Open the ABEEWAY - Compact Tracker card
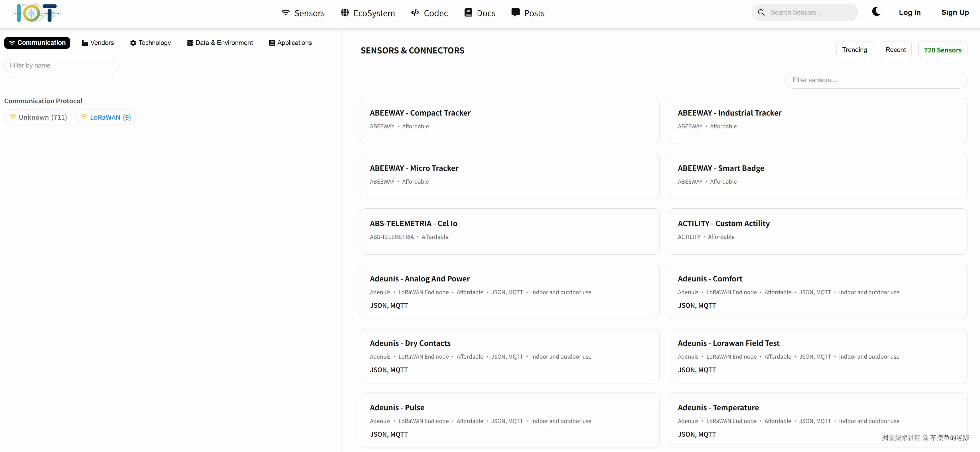This screenshot has width=980, height=452. point(509,120)
